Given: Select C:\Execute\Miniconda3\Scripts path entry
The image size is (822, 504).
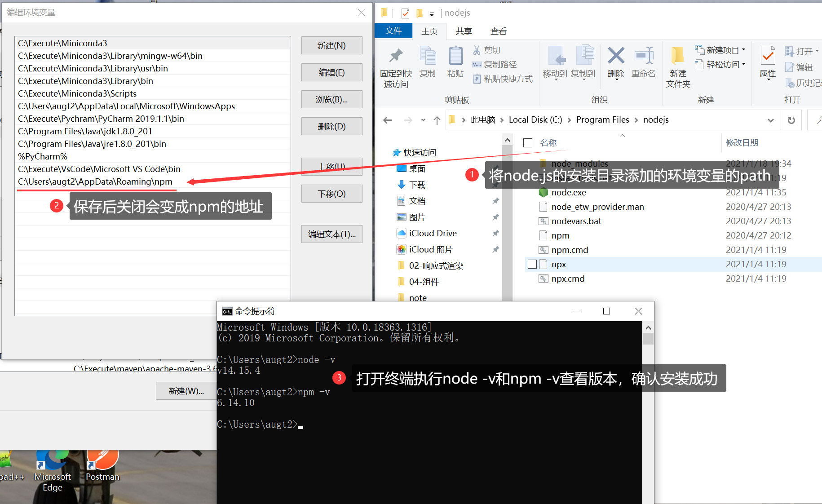Looking at the screenshot, I should pyautogui.click(x=153, y=93).
